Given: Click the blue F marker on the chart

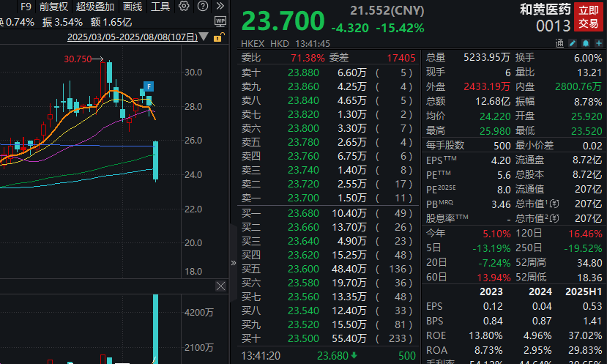Looking at the screenshot, I should [x=149, y=86].
